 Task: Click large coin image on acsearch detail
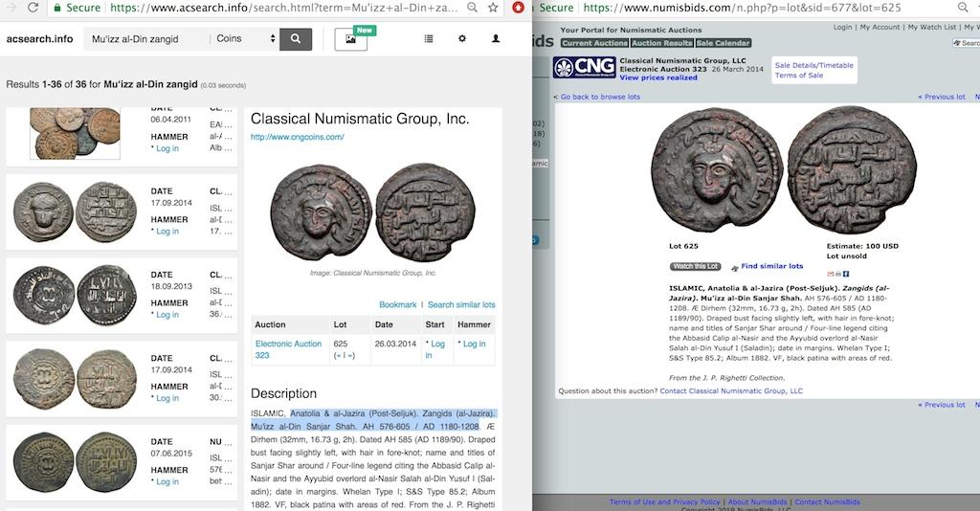373,212
